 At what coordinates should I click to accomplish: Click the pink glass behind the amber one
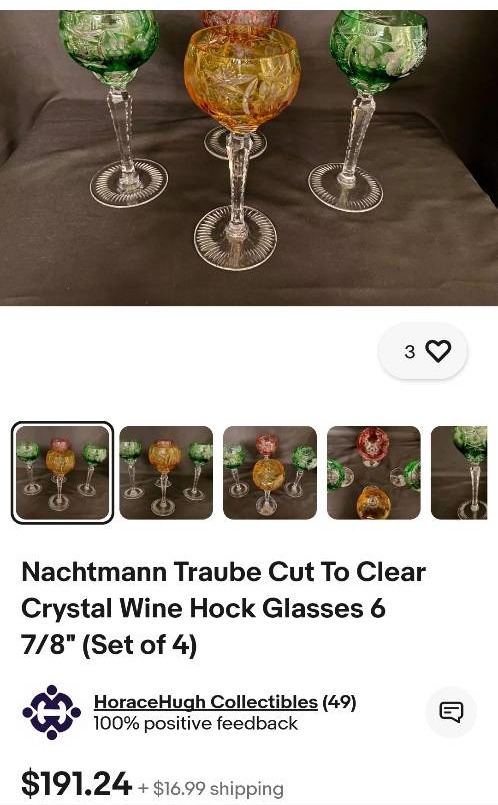click(239, 20)
